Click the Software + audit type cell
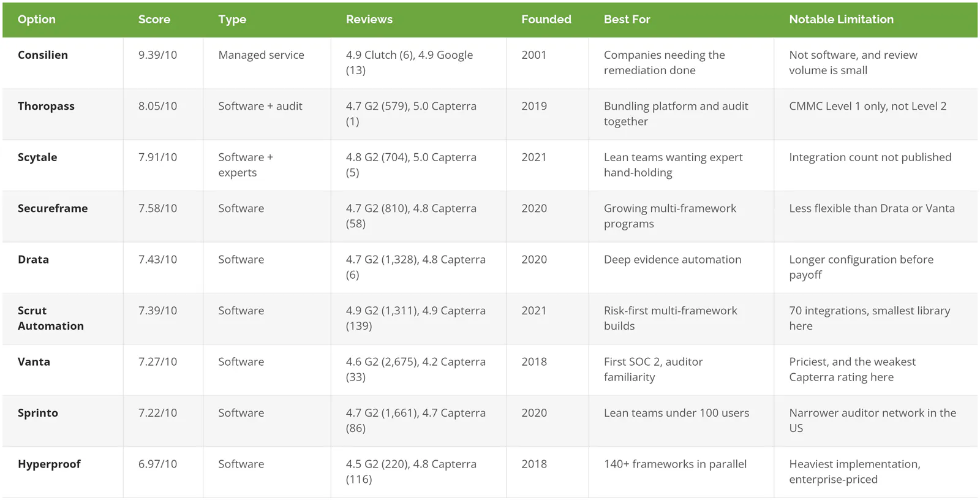 coord(260,106)
